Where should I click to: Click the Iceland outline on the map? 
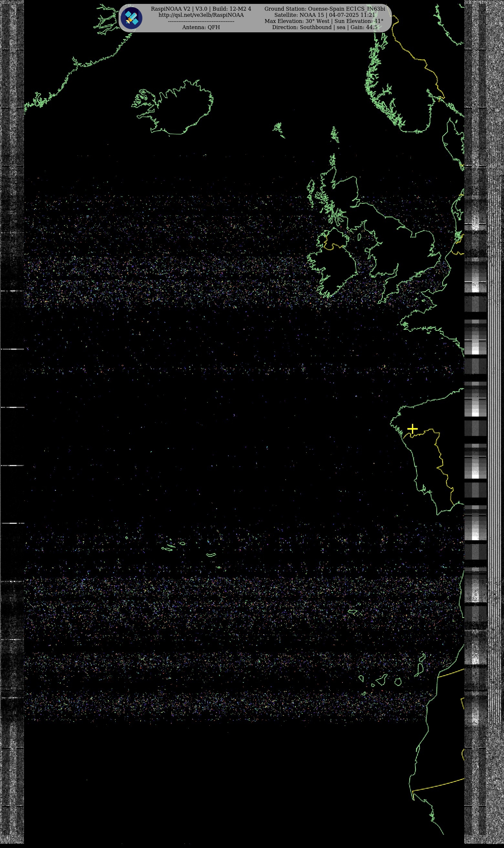tap(173, 108)
